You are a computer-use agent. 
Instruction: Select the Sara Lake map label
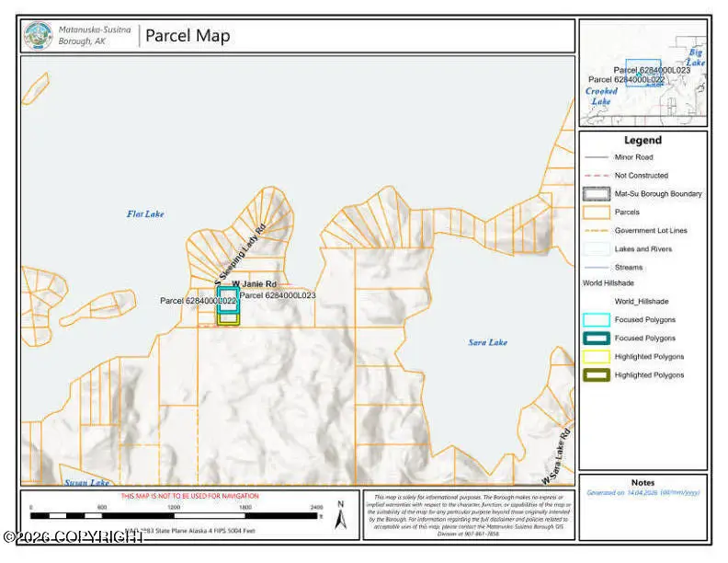[x=487, y=343]
